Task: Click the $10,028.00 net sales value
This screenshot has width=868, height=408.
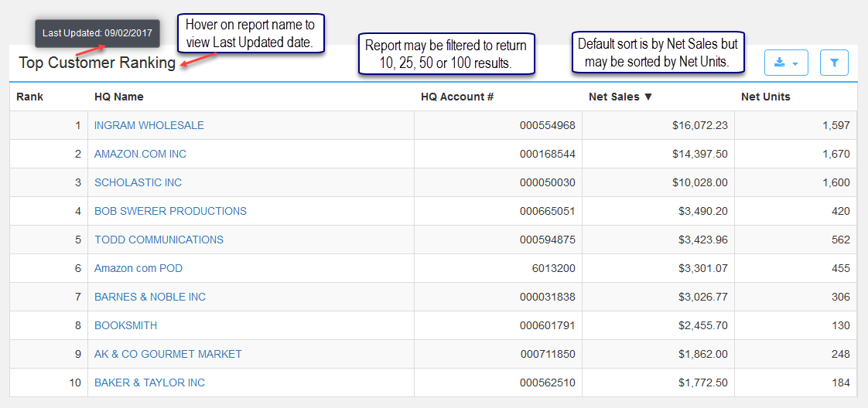Action: (700, 182)
